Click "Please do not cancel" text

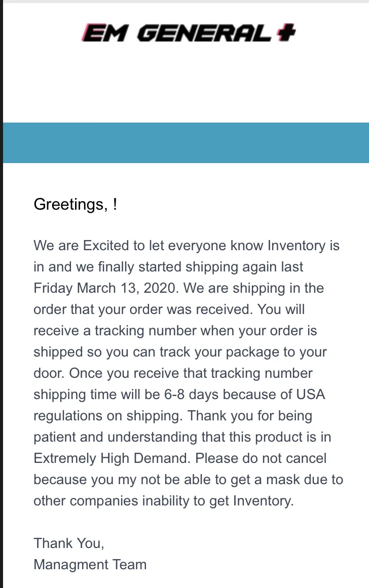(x=261, y=458)
